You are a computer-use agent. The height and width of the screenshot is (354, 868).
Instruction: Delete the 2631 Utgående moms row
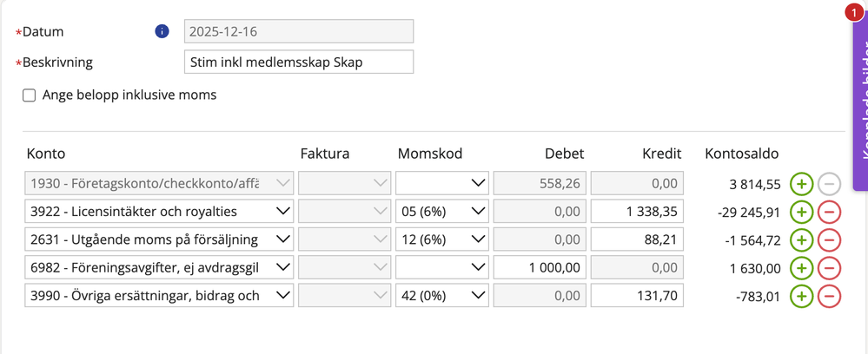click(830, 239)
